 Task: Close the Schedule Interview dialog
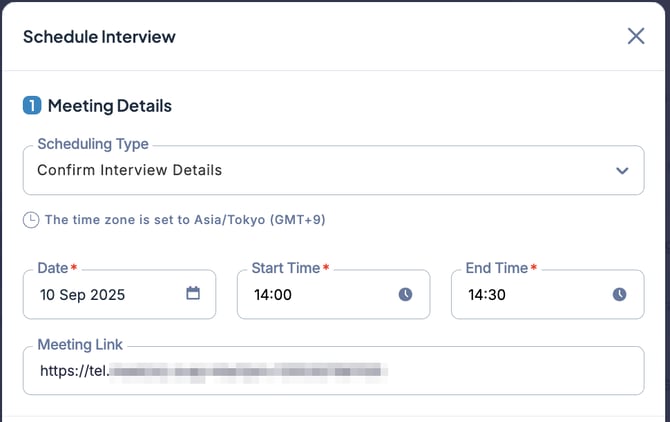coord(636,36)
